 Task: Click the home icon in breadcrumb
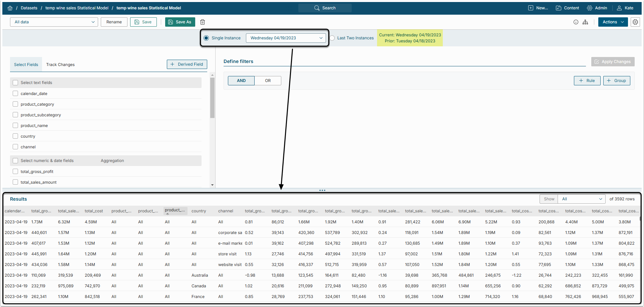tap(10, 8)
